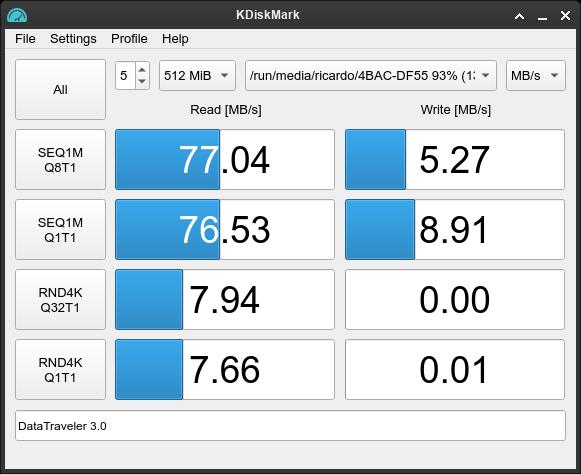Run the RND4K Q32T1 benchmark
The width and height of the screenshot is (581, 474).
point(60,300)
